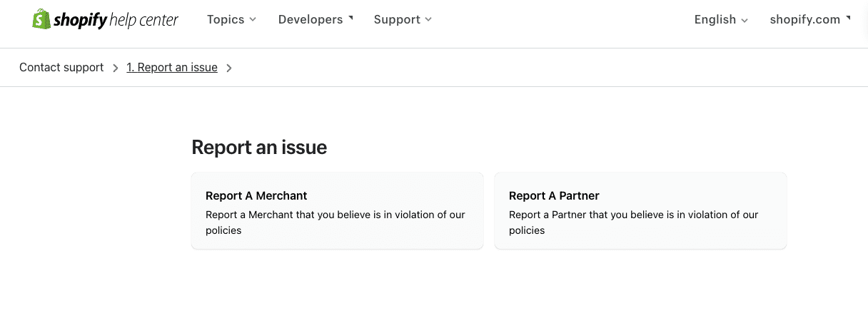Screen dimensions: 868x313
Task: Click the chevron arrow beside Topics
Action: tap(253, 20)
